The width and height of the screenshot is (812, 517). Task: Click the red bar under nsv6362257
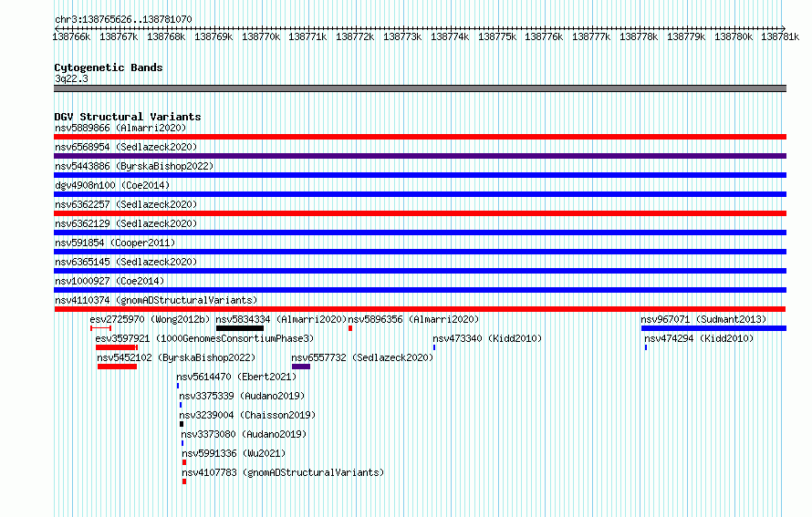tap(420, 213)
